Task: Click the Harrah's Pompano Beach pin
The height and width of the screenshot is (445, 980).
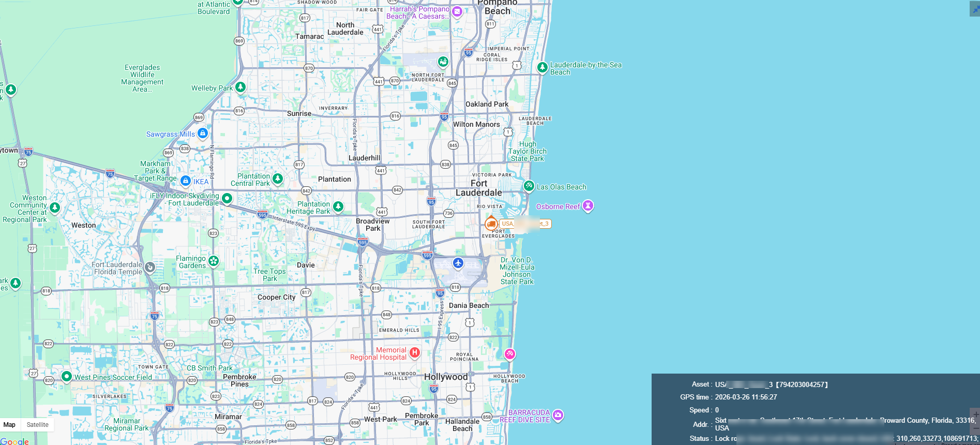Action: [457, 11]
